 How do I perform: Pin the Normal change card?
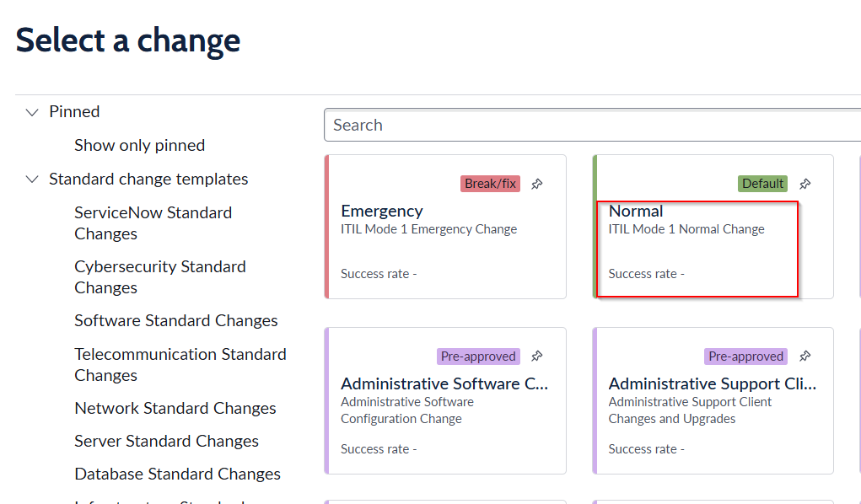tap(805, 184)
